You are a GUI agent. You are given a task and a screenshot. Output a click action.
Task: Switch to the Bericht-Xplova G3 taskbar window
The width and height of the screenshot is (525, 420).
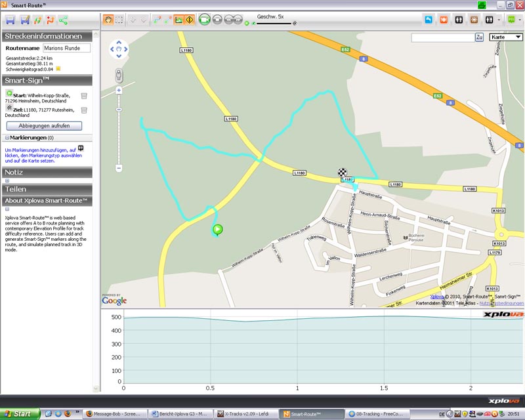(181, 414)
